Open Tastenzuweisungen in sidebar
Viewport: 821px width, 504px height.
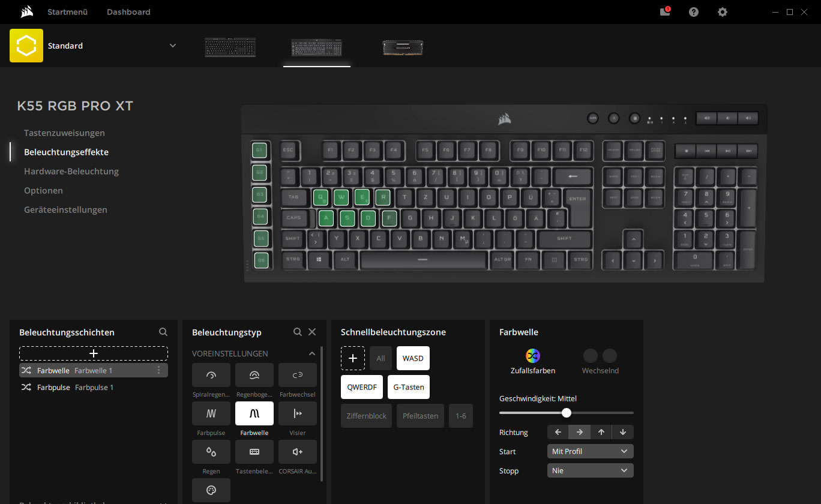[x=64, y=133]
